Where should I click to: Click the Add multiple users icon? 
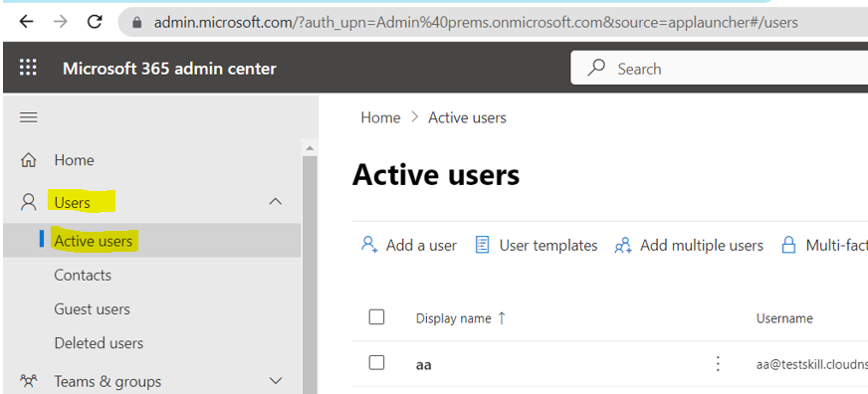[623, 245]
